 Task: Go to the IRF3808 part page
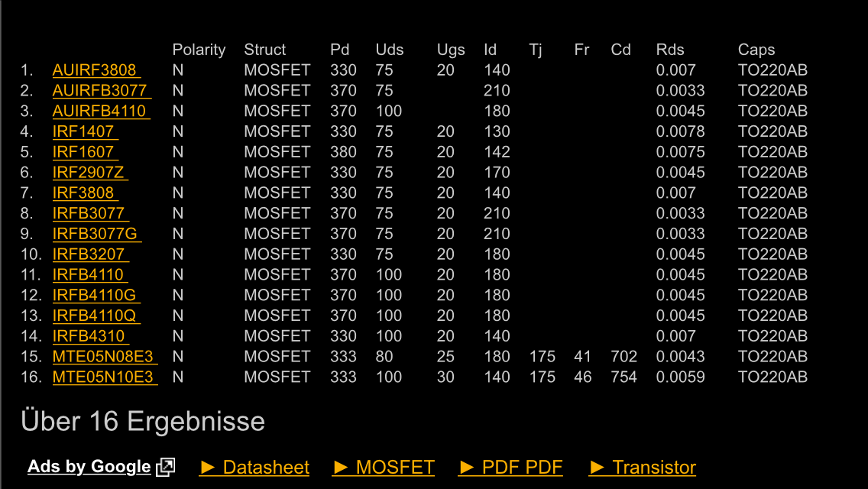click(x=83, y=193)
